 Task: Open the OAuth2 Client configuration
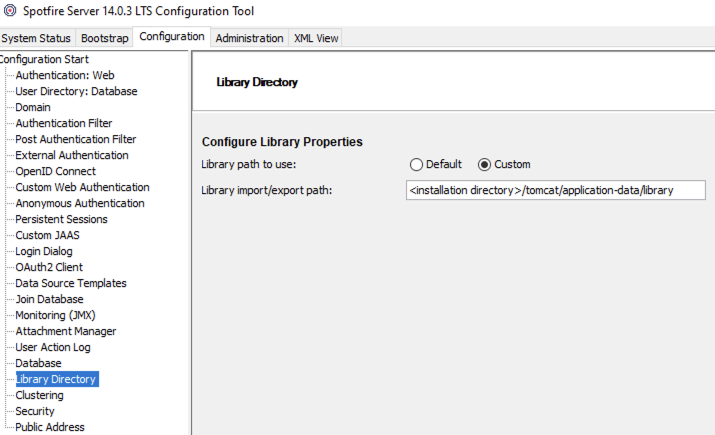49,267
